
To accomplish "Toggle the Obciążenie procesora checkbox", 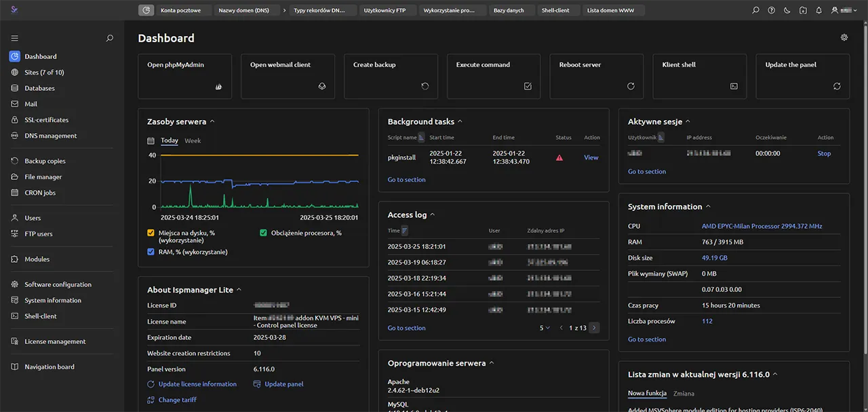I will (x=264, y=233).
